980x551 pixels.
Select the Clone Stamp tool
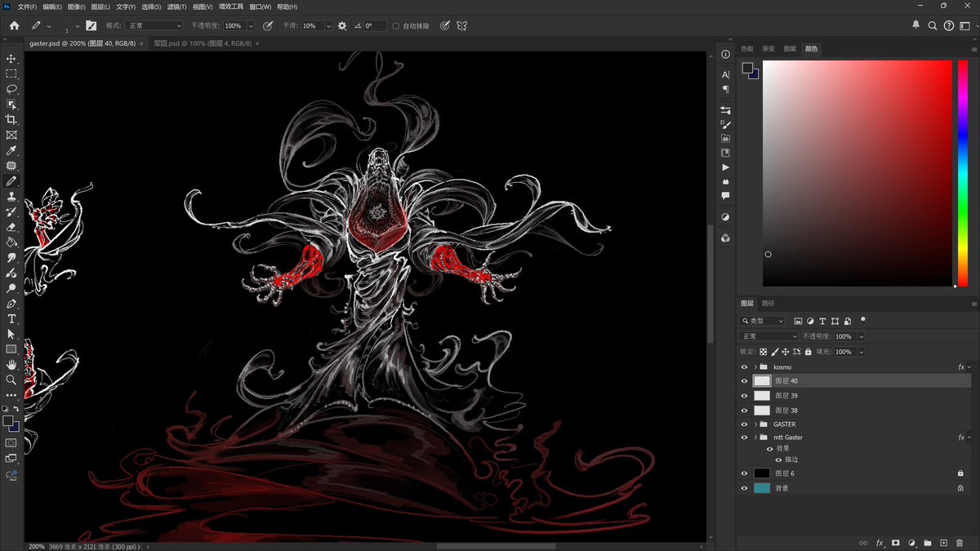11,196
